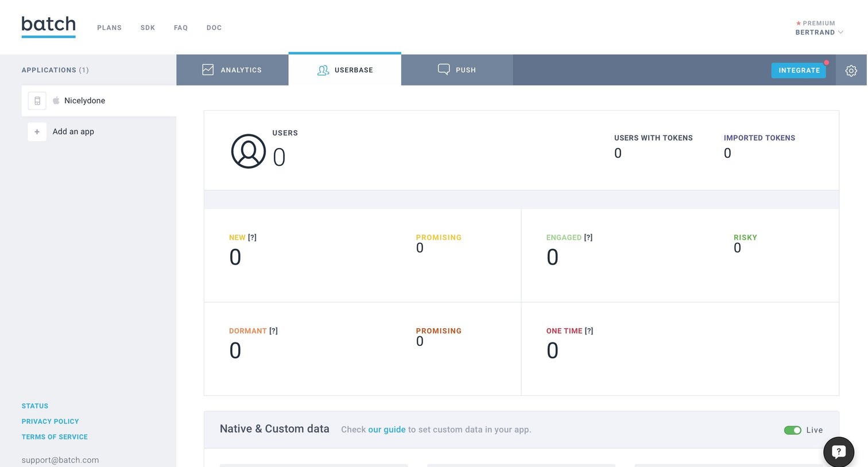Screen dimensions: 868x467
Task: Show help for DORMANT [?] segment
Action: (x=274, y=331)
